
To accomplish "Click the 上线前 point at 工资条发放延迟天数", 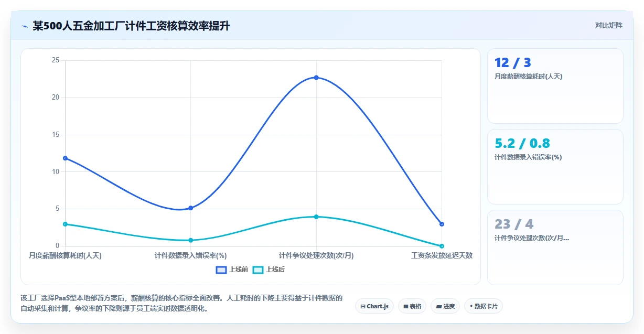I will click(x=442, y=224).
